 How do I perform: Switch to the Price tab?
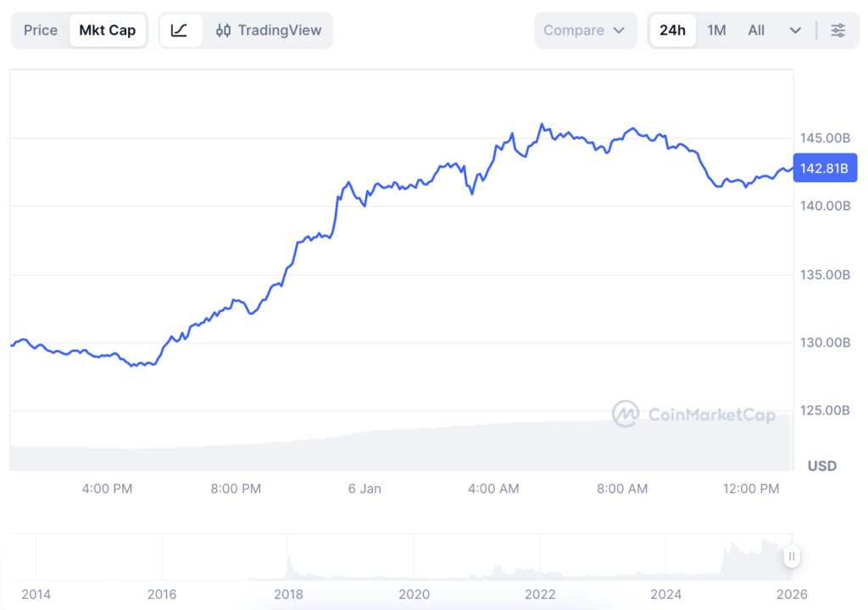(41, 30)
